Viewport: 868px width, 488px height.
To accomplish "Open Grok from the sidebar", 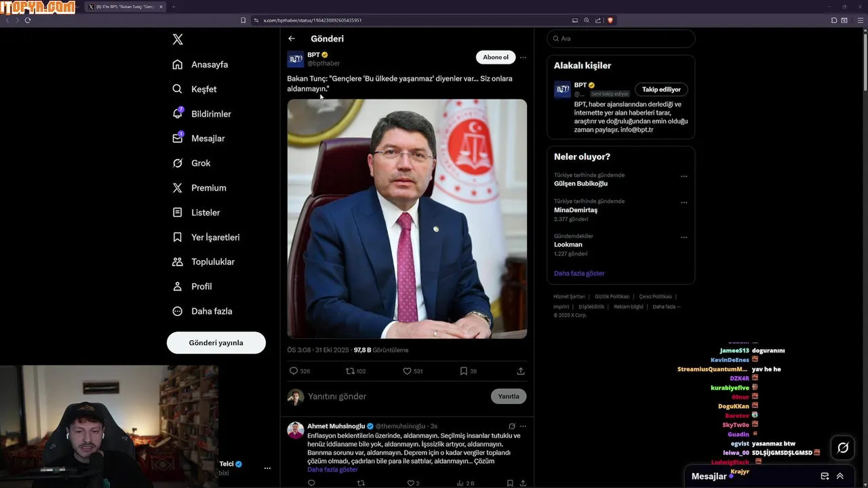I will pyautogui.click(x=192, y=163).
